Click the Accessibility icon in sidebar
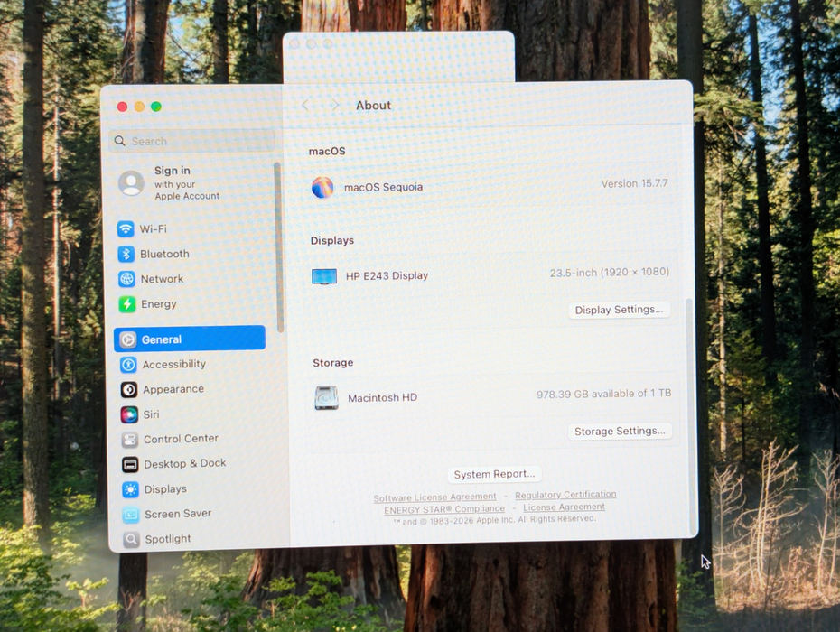 [128, 365]
